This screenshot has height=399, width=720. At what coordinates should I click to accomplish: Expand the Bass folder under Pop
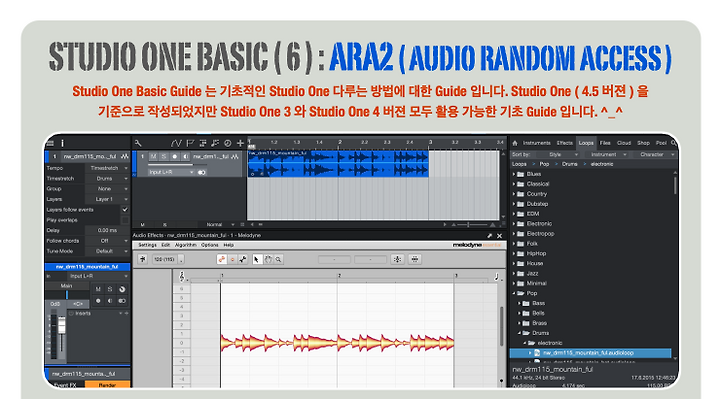point(519,303)
